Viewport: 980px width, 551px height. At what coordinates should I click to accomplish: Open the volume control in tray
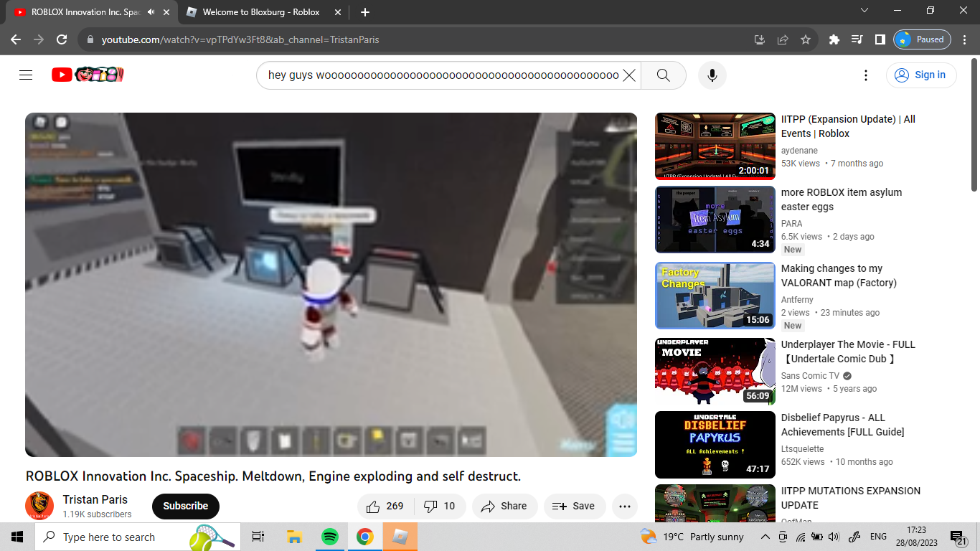point(834,537)
